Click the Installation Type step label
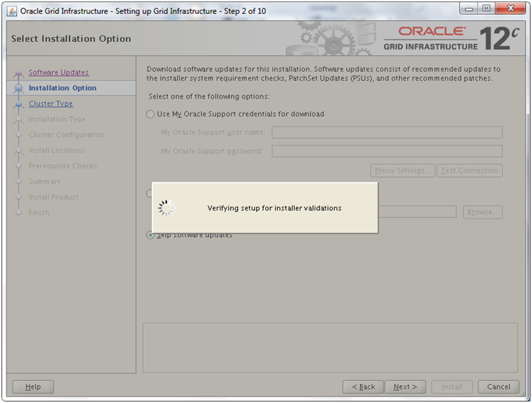Screen dimensions: 532x403 [x=57, y=119]
